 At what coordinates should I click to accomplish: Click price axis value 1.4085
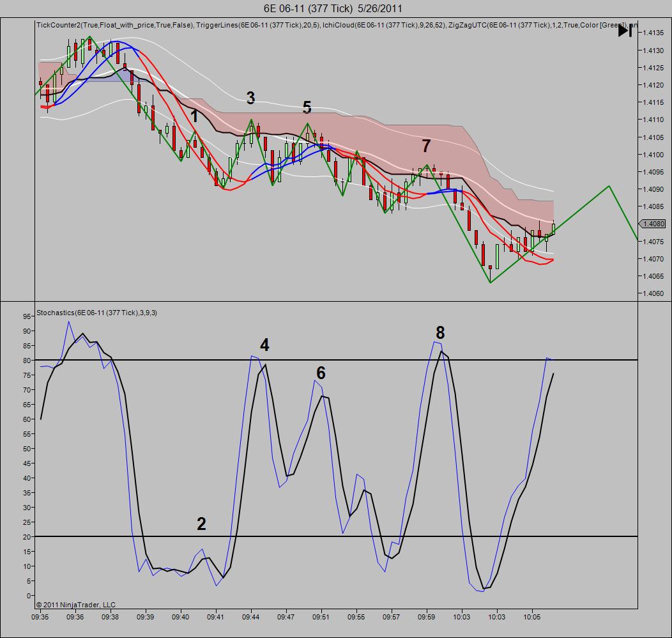(653, 206)
